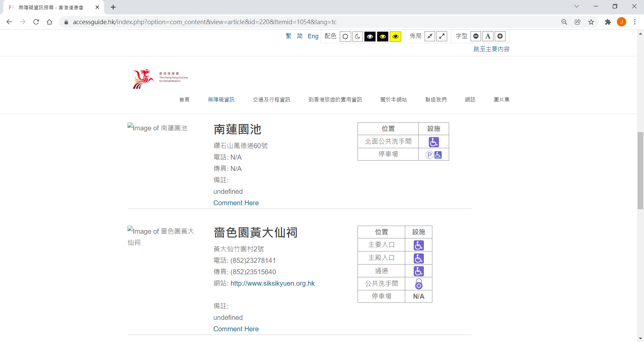Open the 圖片集 gallery menu item
644x342 pixels.
coord(501,100)
